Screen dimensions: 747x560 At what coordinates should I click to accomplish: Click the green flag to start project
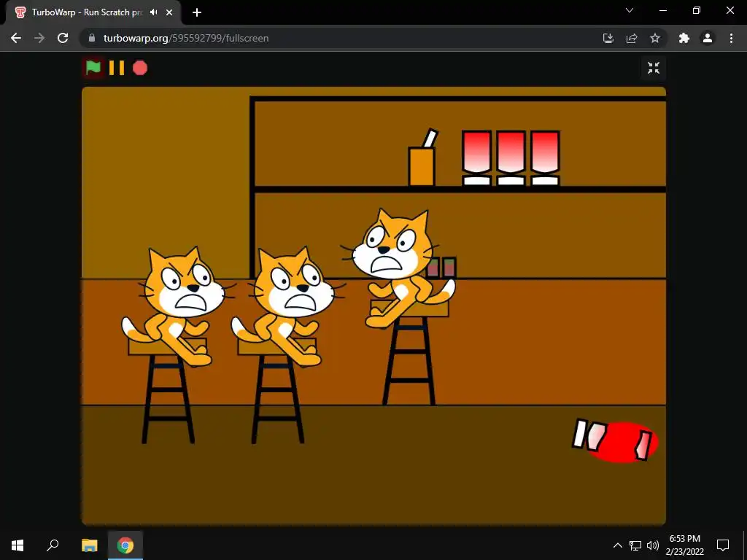[x=93, y=68]
